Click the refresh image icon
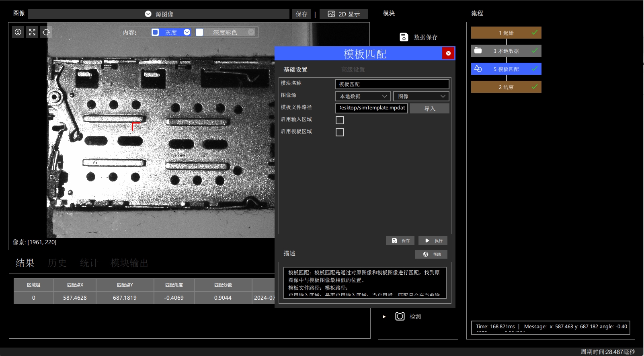The width and height of the screenshot is (644, 356). point(46,32)
